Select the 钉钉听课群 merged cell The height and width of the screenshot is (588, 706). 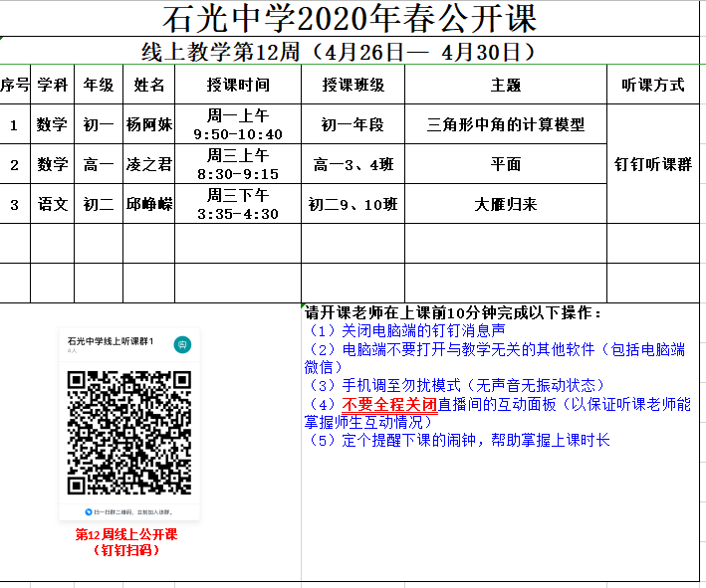click(x=652, y=164)
